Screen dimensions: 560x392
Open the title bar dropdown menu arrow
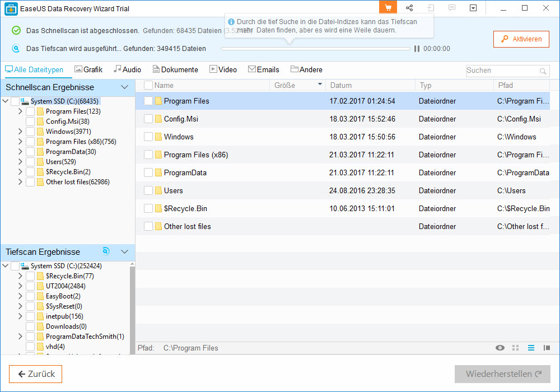click(473, 8)
